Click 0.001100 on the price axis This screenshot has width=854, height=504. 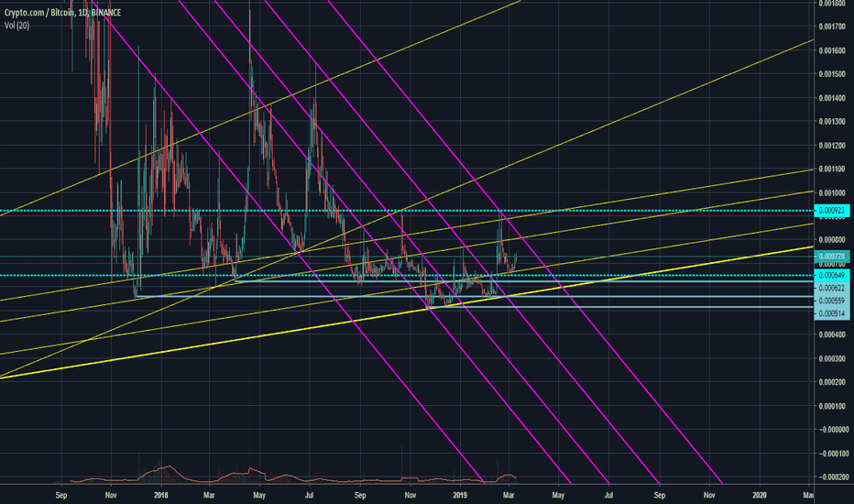click(x=832, y=169)
